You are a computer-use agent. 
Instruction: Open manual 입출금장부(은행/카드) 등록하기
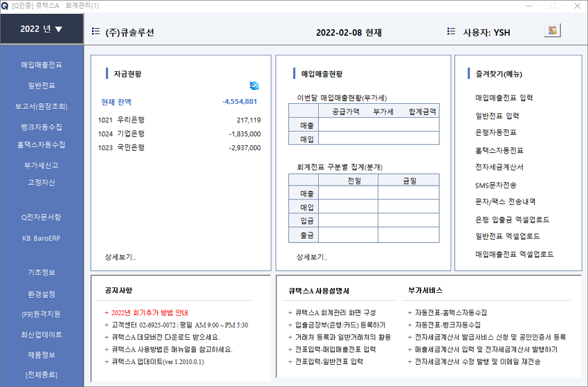pos(340,325)
